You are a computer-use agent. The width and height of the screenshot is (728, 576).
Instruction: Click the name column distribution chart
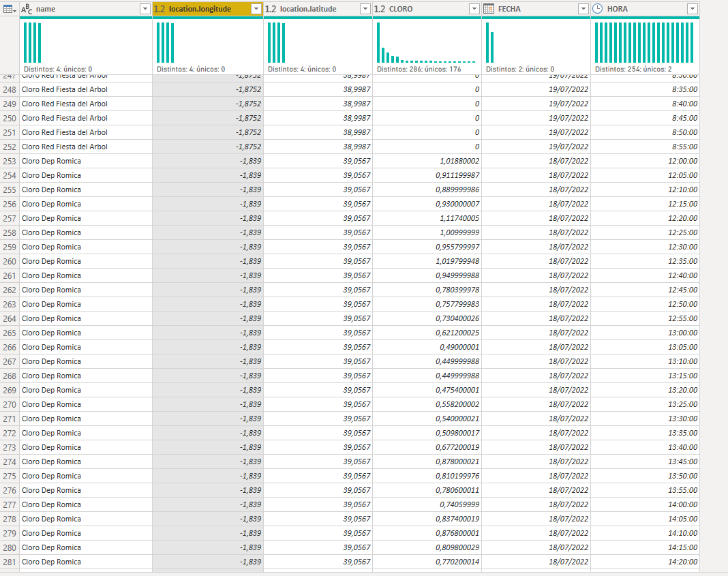(33, 42)
